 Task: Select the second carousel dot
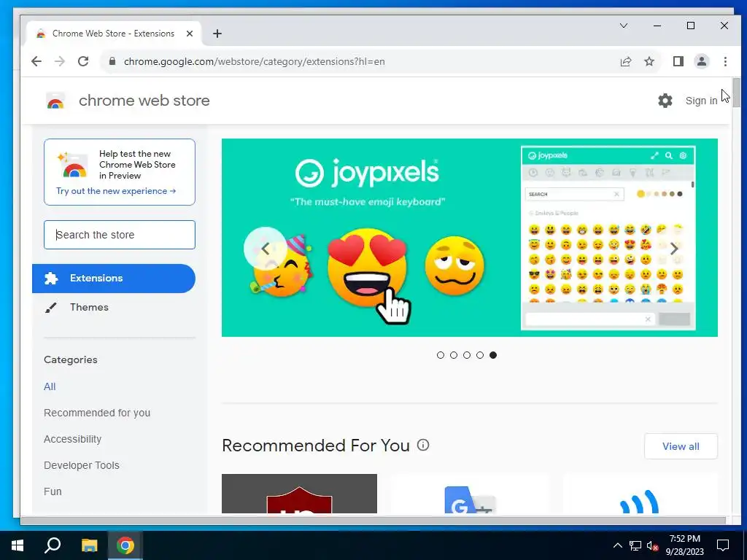(x=454, y=355)
